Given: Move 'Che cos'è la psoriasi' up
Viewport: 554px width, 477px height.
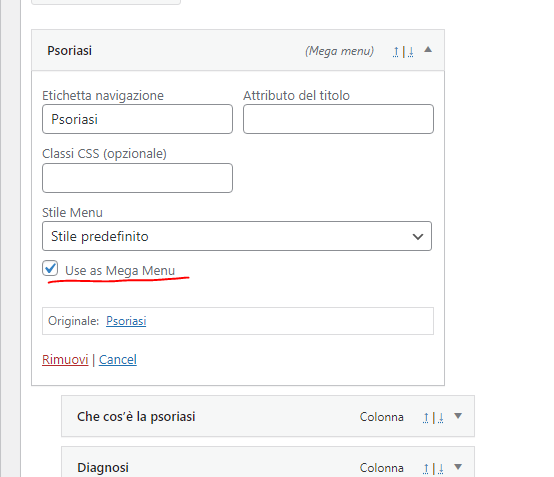Looking at the screenshot, I should click(426, 418).
